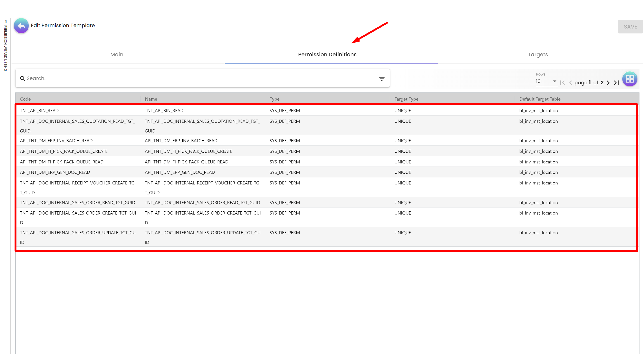Click the search magnifier icon
Screen dimensions: 644x354
pyautogui.click(x=22, y=78)
